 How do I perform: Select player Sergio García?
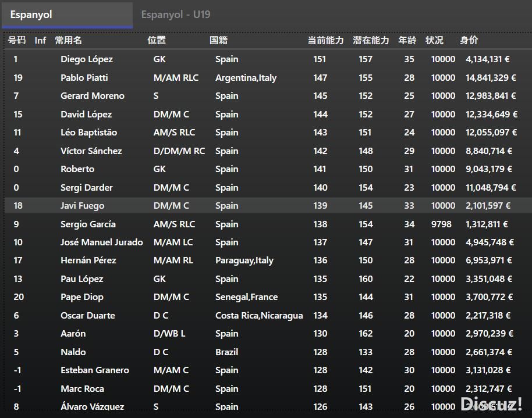click(x=88, y=224)
